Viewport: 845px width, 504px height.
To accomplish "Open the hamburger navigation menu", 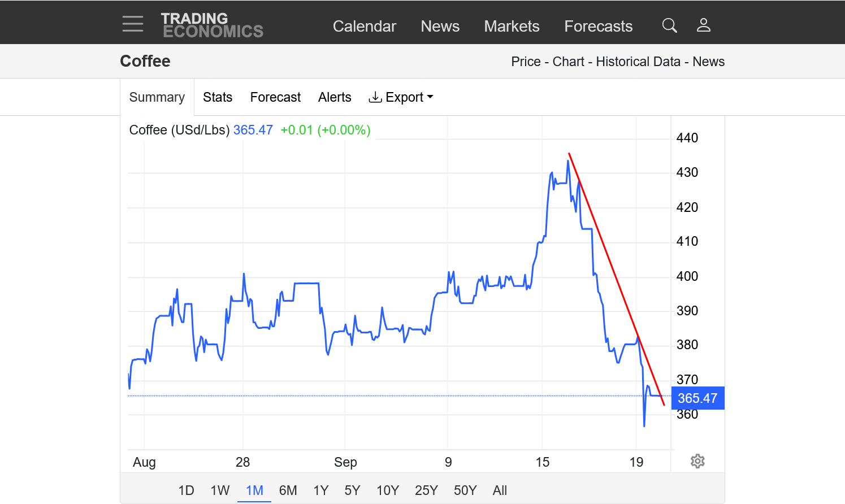I will (x=133, y=24).
